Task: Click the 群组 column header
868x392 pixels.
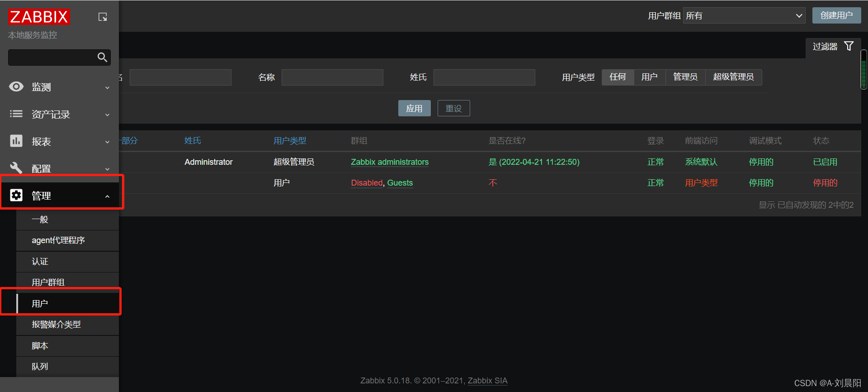Action: coord(359,141)
